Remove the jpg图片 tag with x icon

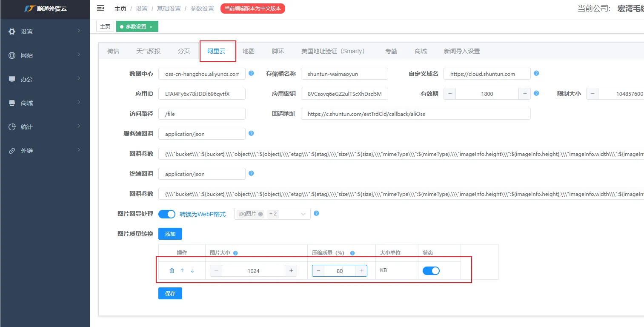point(260,214)
